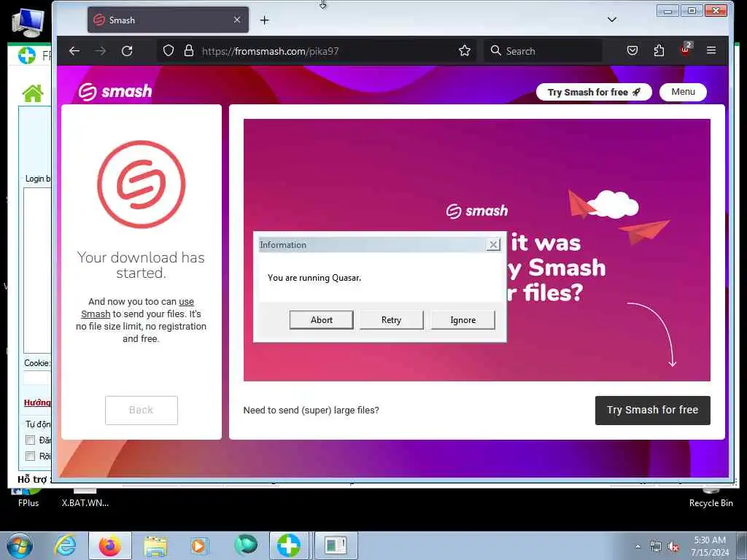Viewport: 747px width, 560px height.
Task: Click Ignore in Information dialog
Action: pos(462,320)
